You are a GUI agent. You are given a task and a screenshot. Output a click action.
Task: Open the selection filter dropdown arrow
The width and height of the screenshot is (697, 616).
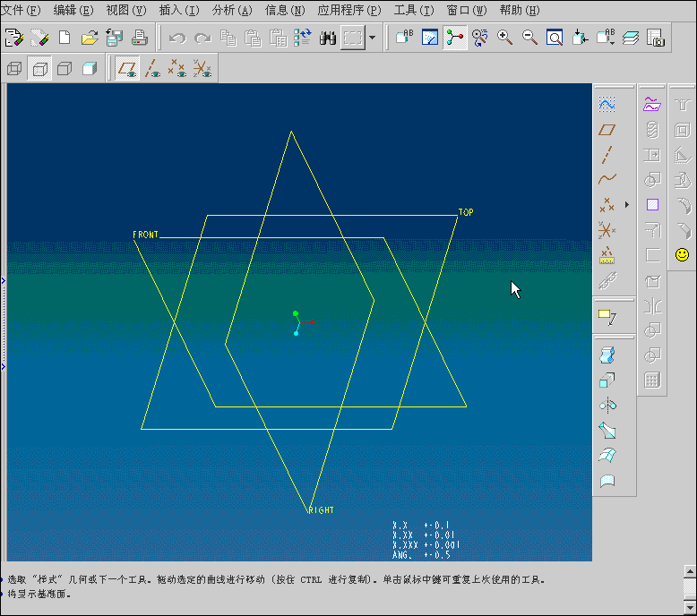coord(373,38)
